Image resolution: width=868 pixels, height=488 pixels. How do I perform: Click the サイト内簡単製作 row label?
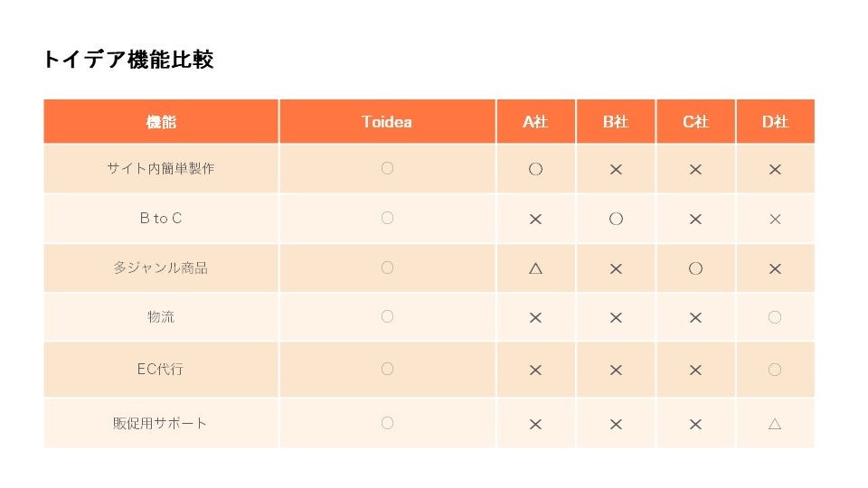coord(161,169)
